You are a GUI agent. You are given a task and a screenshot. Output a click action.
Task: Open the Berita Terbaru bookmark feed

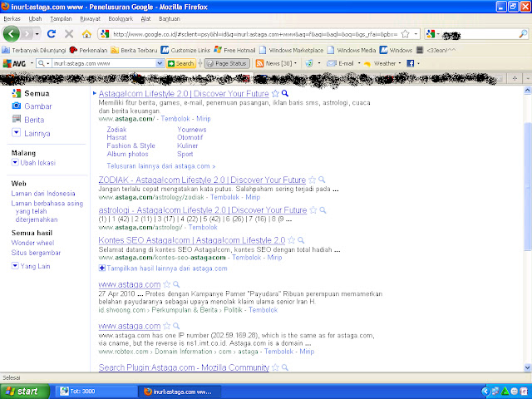point(135,50)
